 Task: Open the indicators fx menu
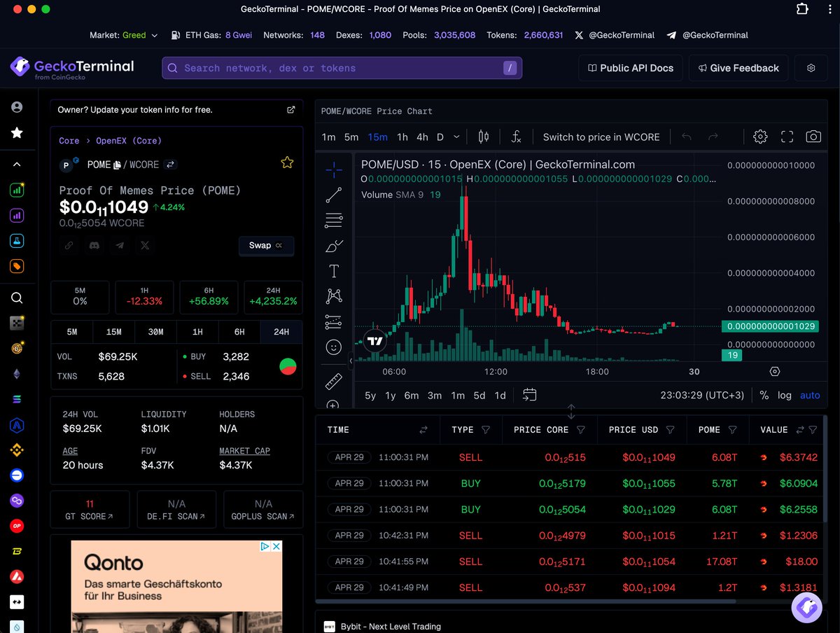tap(516, 137)
